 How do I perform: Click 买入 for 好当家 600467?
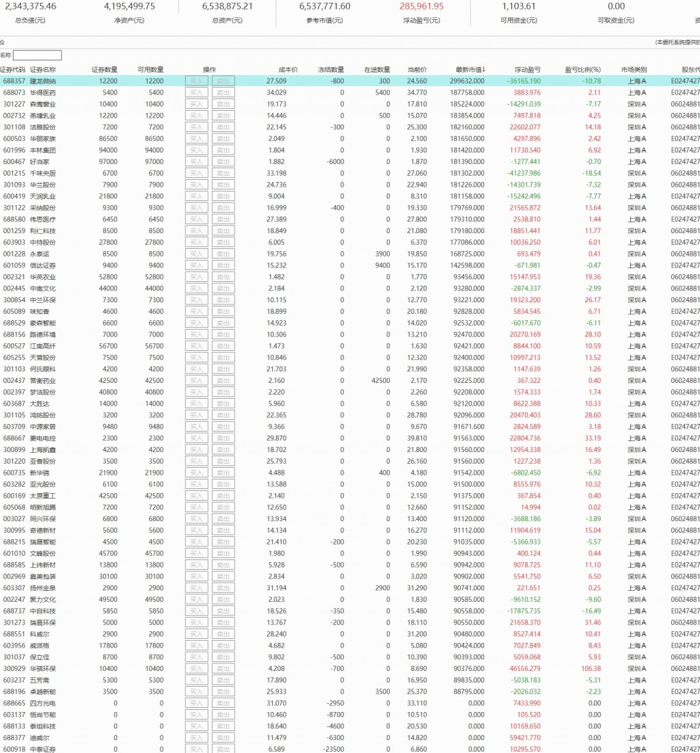197,162
